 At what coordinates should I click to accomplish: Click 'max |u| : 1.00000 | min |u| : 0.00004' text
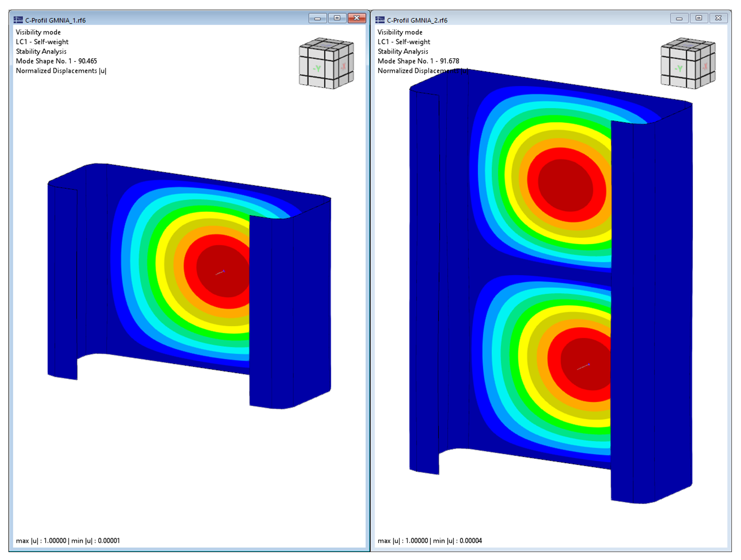430,541
